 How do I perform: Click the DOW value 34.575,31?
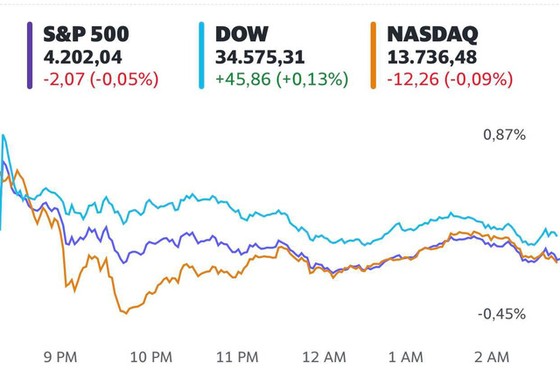[260, 57]
